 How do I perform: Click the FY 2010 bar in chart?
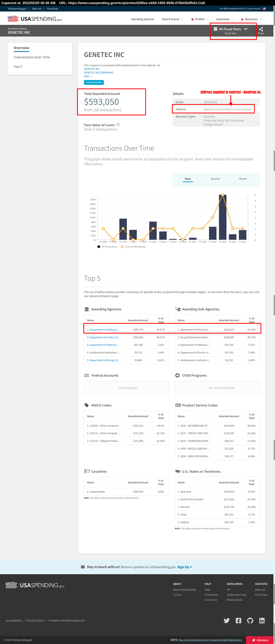123,229
